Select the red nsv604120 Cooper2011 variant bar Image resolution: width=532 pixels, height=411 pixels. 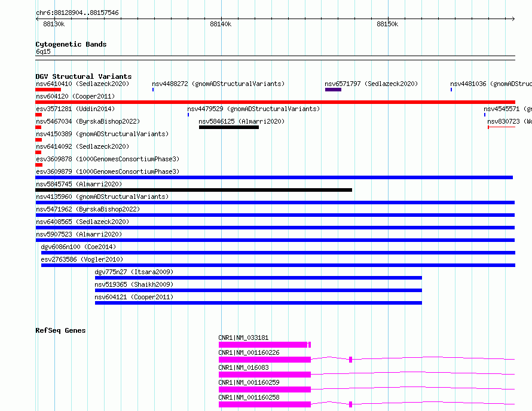click(275, 102)
